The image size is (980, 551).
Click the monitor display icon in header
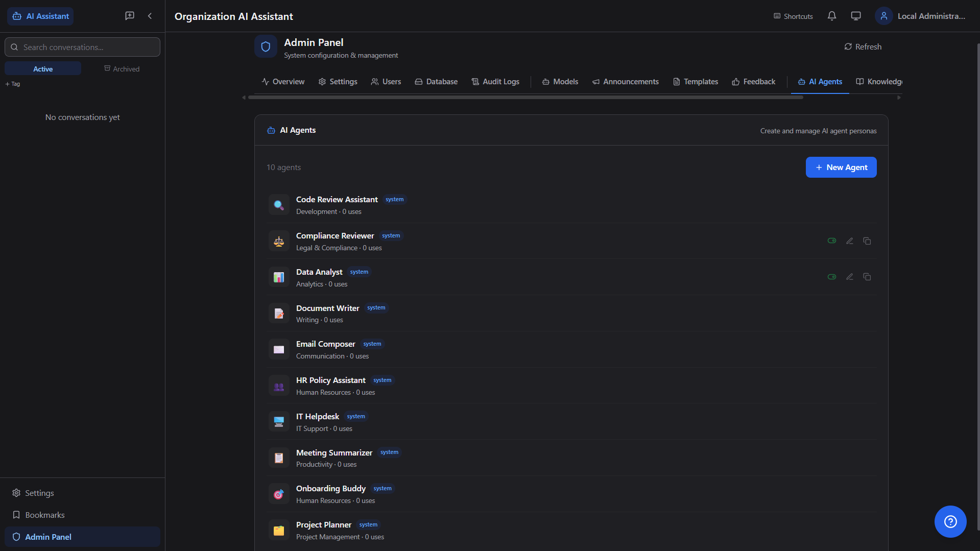coord(856,16)
